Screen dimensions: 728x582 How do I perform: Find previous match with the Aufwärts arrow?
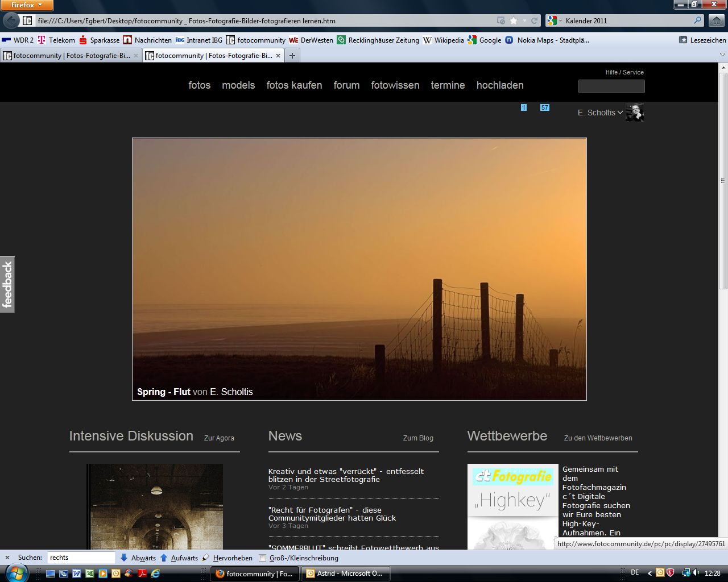pos(179,558)
